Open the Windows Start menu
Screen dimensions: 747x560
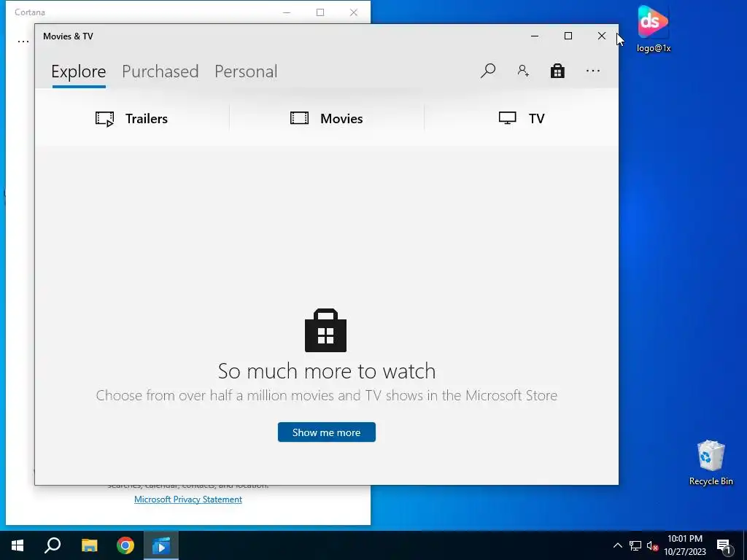tap(18, 545)
